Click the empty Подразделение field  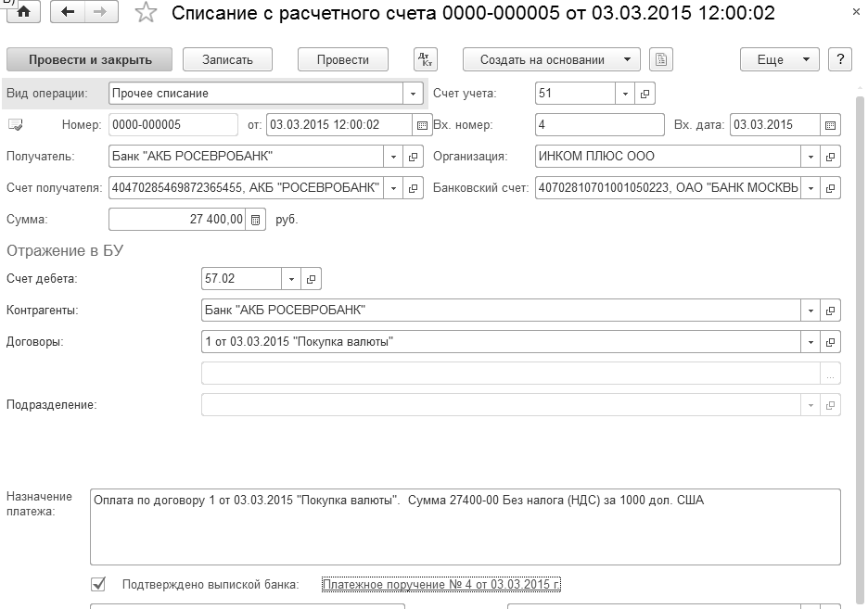[501, 405]
